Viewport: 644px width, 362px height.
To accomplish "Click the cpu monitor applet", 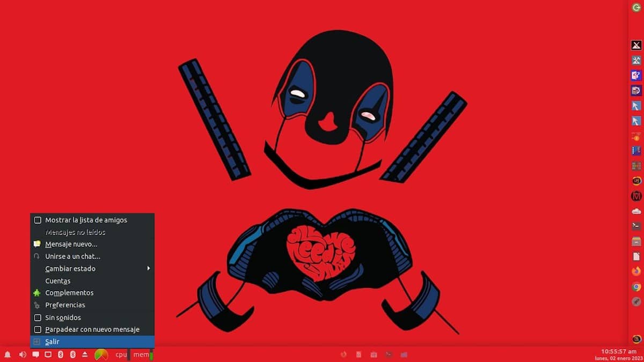I will coord(122,354).
